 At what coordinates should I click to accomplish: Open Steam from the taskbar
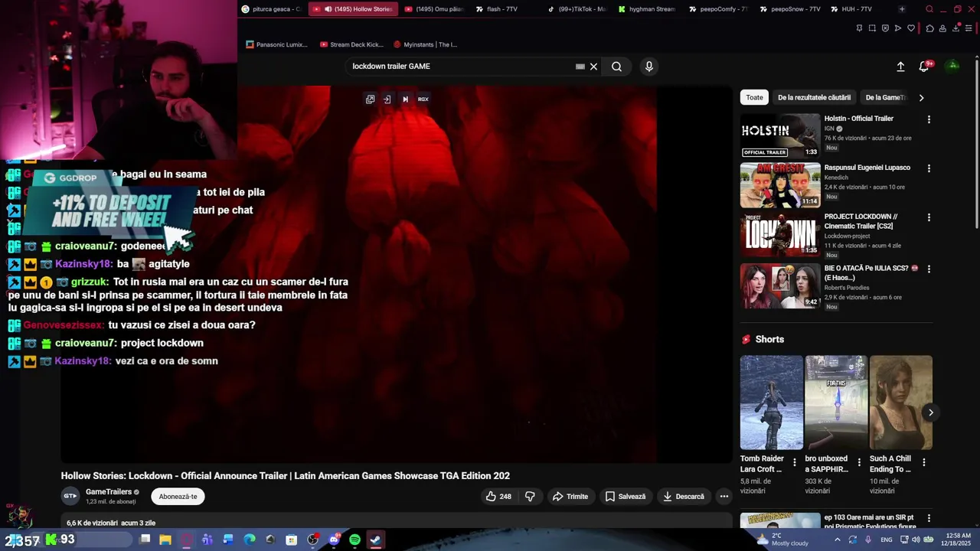pos(375,540)
